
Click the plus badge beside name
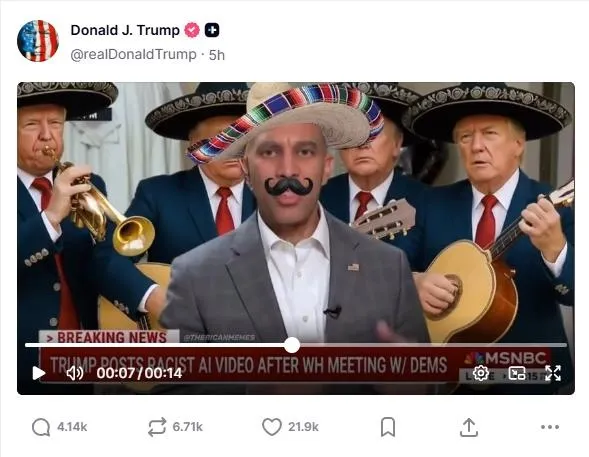pos(212,30)
